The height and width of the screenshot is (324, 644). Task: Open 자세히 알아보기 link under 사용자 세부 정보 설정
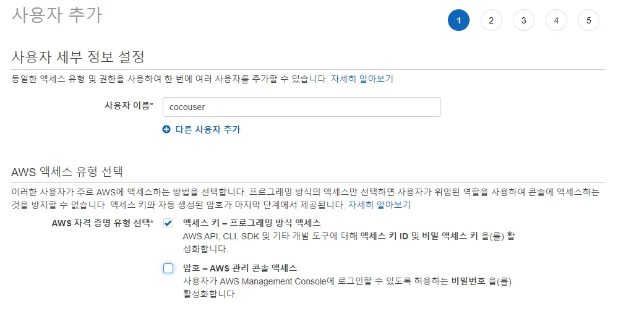click(x=362, y=79)
